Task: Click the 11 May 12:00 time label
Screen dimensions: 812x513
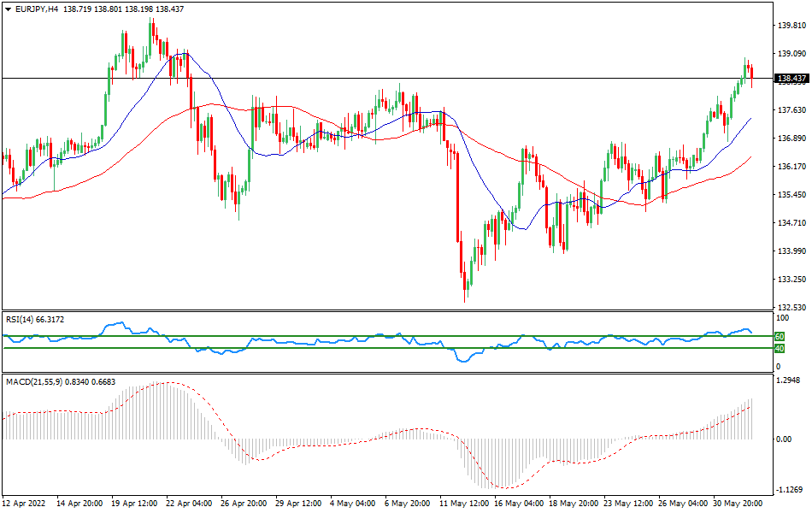Action: click(465, 504)
